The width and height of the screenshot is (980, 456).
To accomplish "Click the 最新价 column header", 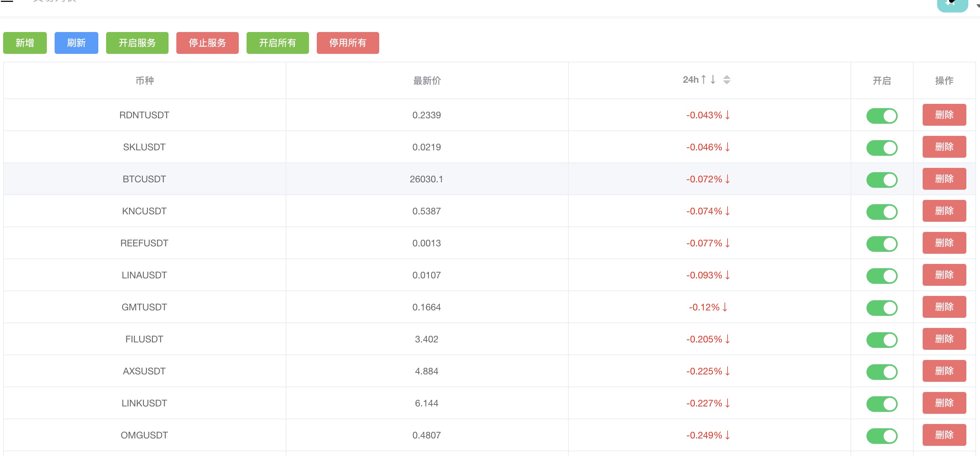I will coord(427,81).
